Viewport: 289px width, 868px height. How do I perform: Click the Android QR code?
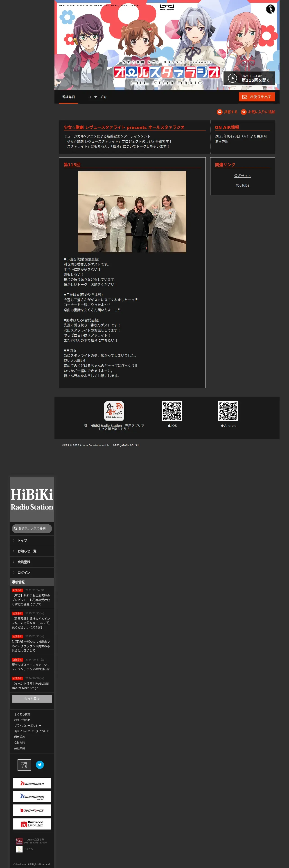[x=228, y=411]
